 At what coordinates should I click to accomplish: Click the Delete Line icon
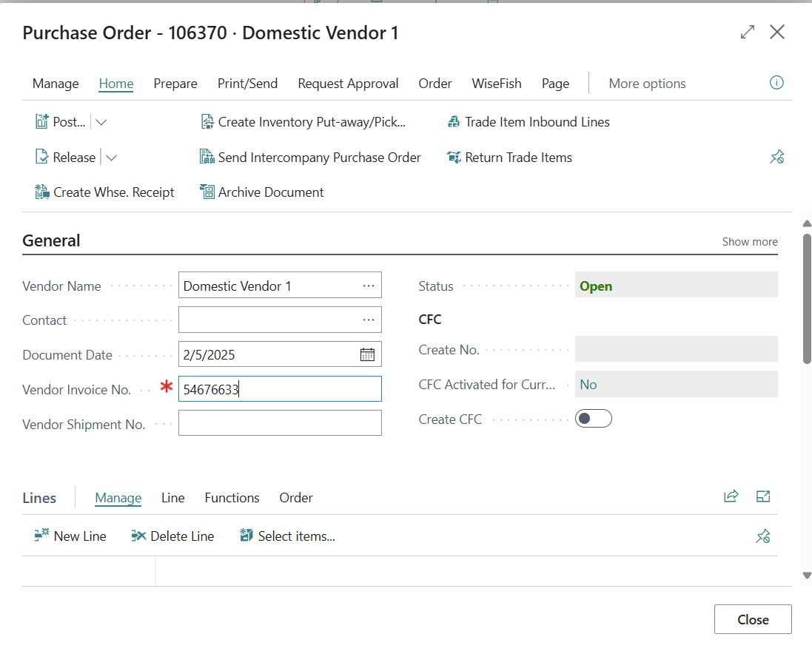[x=138, y=536]
